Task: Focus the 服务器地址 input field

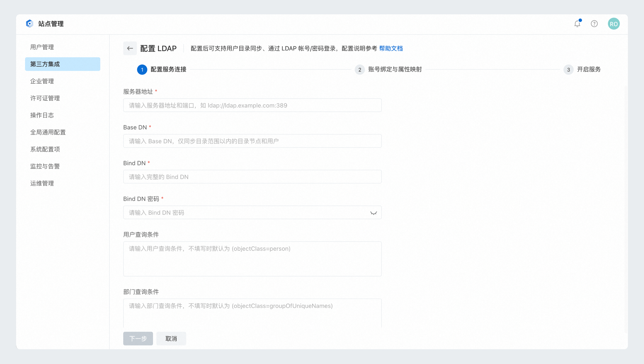Action: (x=252, y=105)
